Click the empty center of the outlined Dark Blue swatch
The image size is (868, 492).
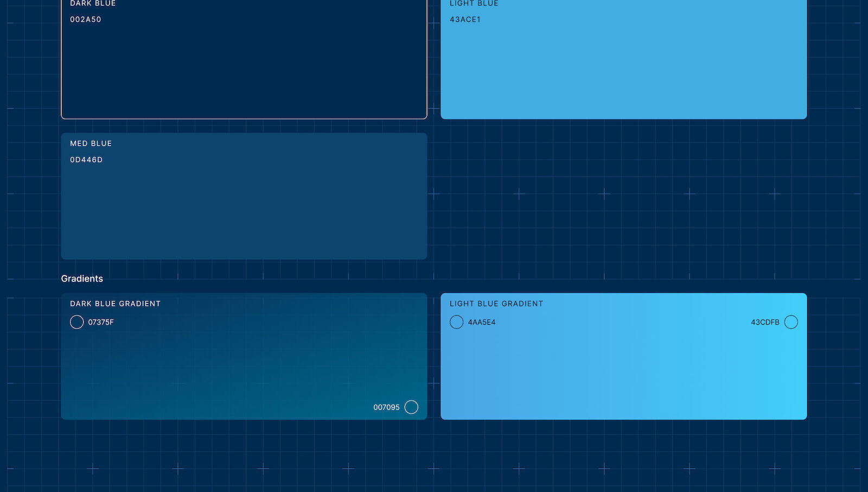244,65
